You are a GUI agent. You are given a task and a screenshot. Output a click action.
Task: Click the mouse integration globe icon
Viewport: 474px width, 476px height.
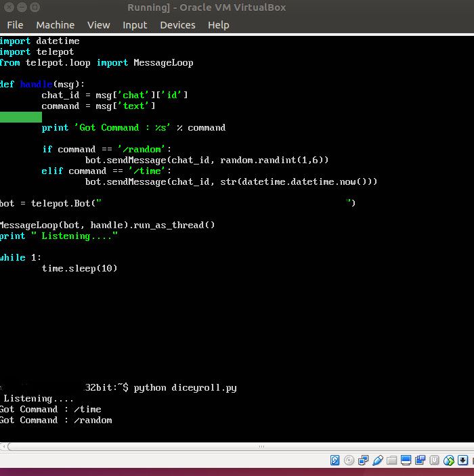[448, 460]
